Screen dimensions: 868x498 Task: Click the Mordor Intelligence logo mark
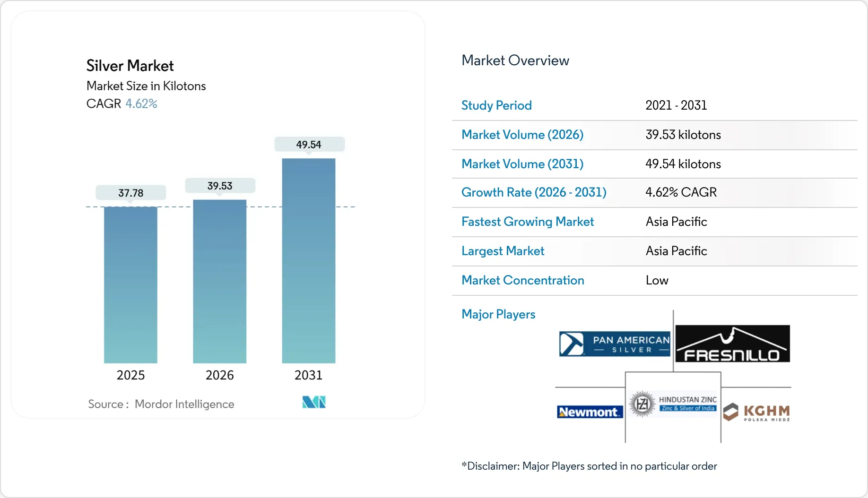coord(314,402)
